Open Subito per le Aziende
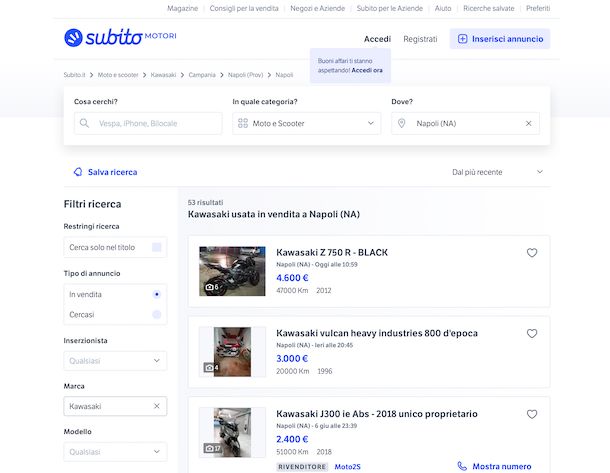The width and height of the screenshot is (610, 473). [x=389, y=8]
